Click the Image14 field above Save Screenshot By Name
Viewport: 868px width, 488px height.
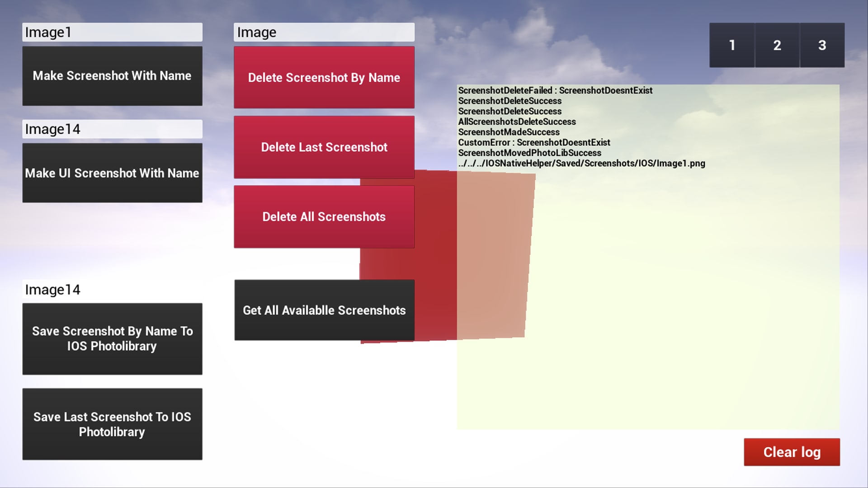tap(112, 290)
